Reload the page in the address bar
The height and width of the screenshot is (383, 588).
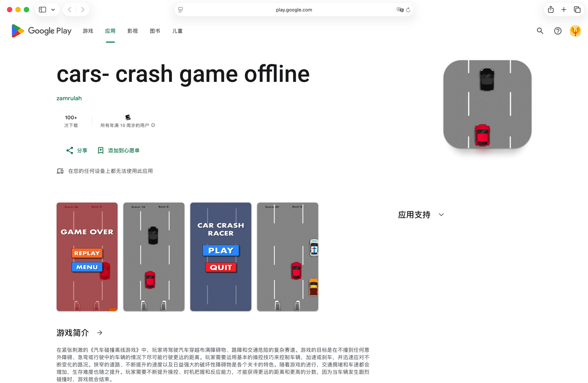coord(408,10)
